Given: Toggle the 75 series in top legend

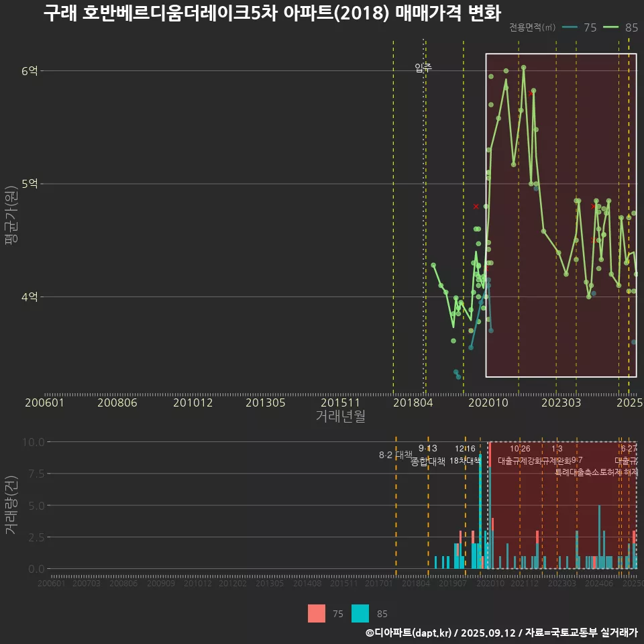Looking at the screenshot, I should coord(581,28).
